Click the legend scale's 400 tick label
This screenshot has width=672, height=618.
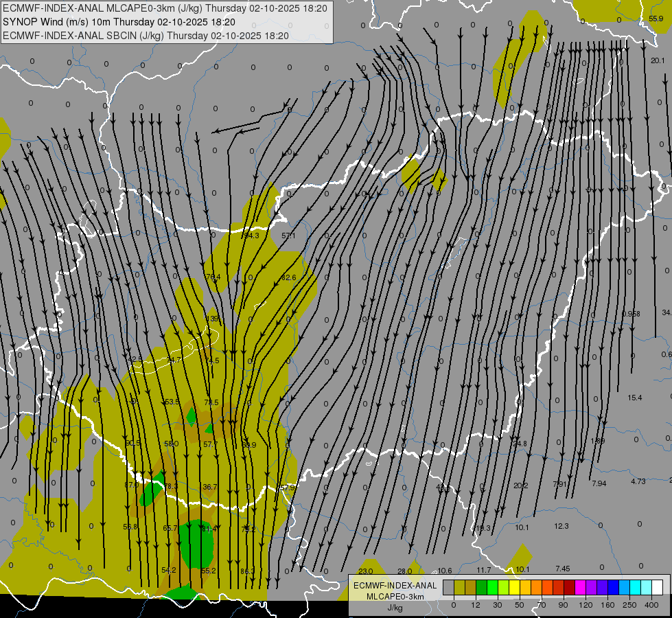[651, 605]
